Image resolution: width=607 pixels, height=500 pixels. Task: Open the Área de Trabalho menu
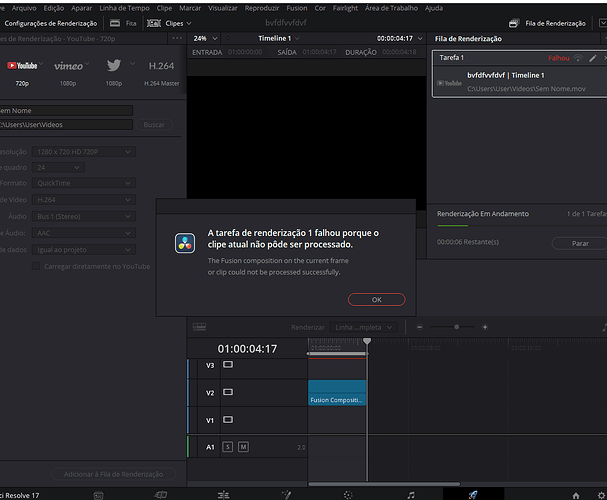tap(391, 8)
